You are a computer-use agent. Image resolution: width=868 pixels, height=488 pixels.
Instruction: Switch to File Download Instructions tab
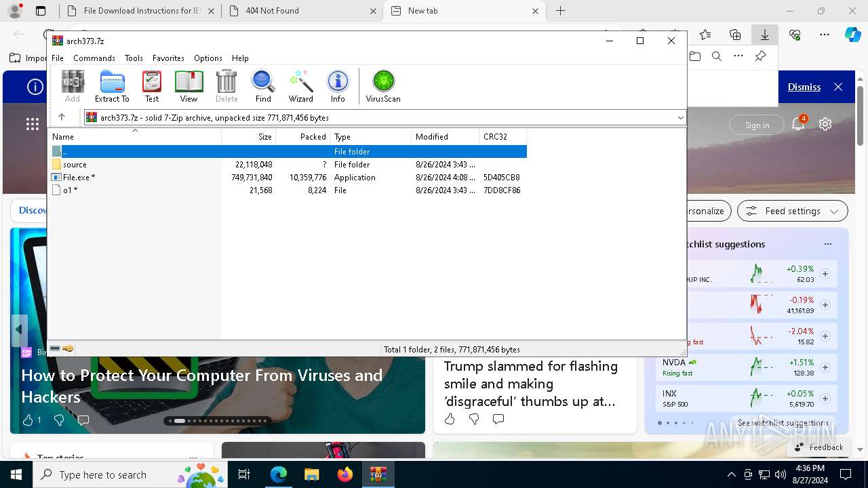point(140,11)
